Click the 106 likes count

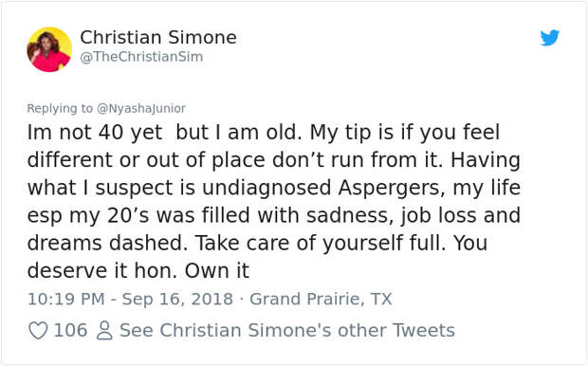pyautogui.click(x=70, y=330)
